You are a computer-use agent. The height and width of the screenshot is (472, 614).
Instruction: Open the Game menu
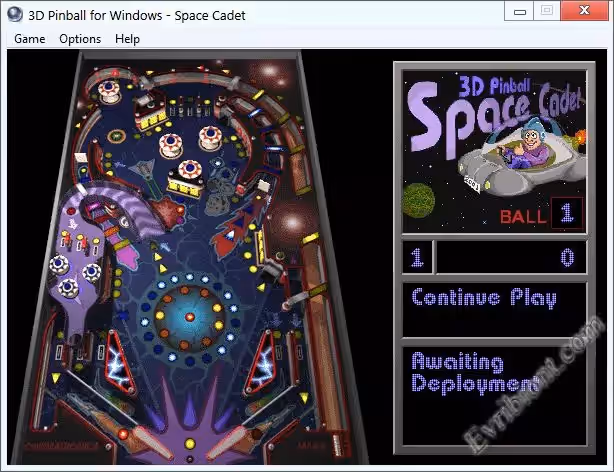click(x=29, y=39)
